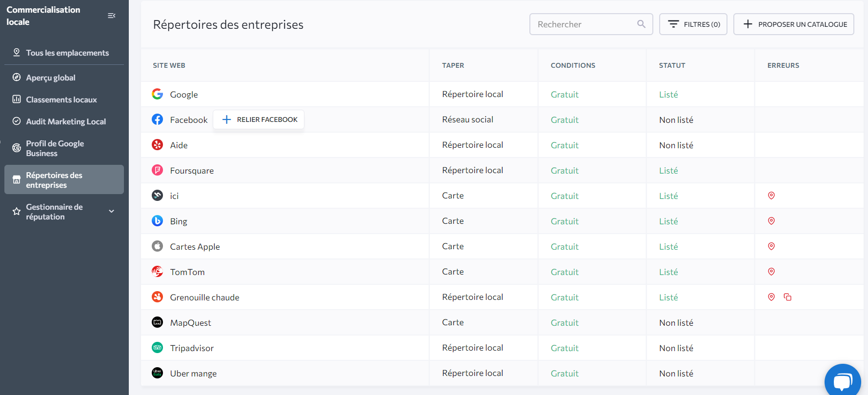Select Audit Marketing Local menu item

(66, 121)
